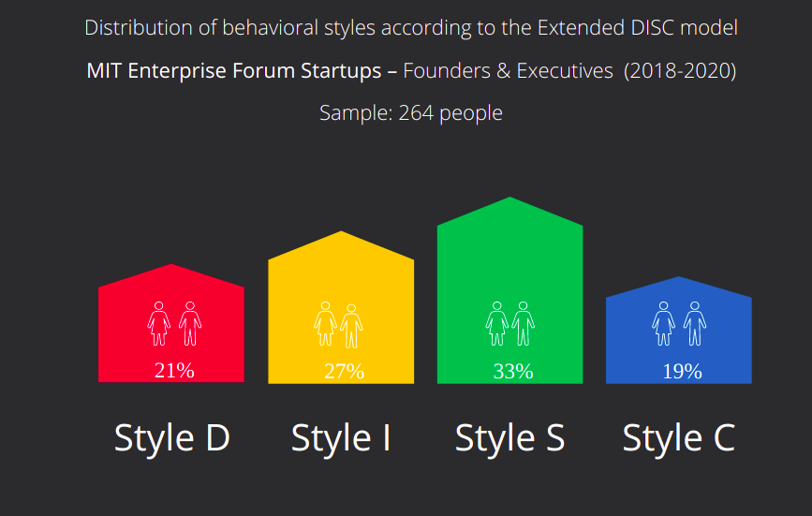Click the MIT Enterprise Forum Startups heading
Image resolution: width=812 pixels, height=516 pixels.
click(x=411, y=71)
